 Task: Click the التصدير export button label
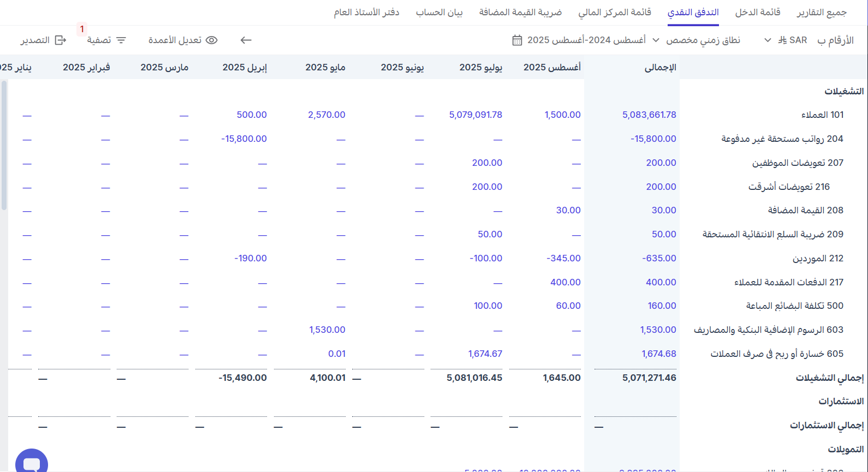click(x=35, y=40)
